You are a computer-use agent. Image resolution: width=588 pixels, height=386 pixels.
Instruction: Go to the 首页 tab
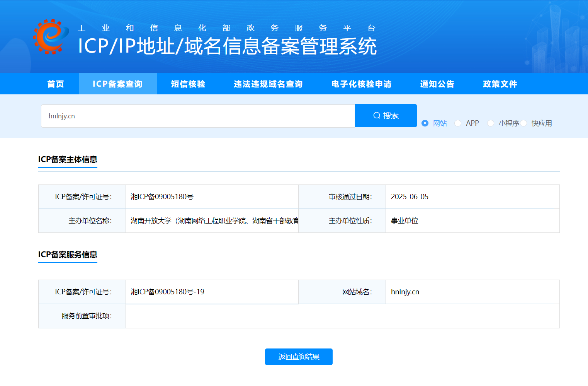coord(56,84)
